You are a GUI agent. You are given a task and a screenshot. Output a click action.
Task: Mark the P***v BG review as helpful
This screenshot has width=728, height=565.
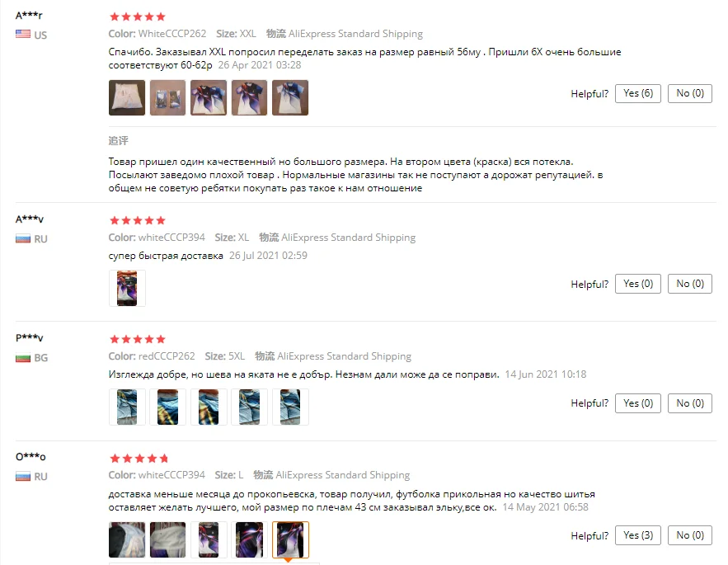637,403
